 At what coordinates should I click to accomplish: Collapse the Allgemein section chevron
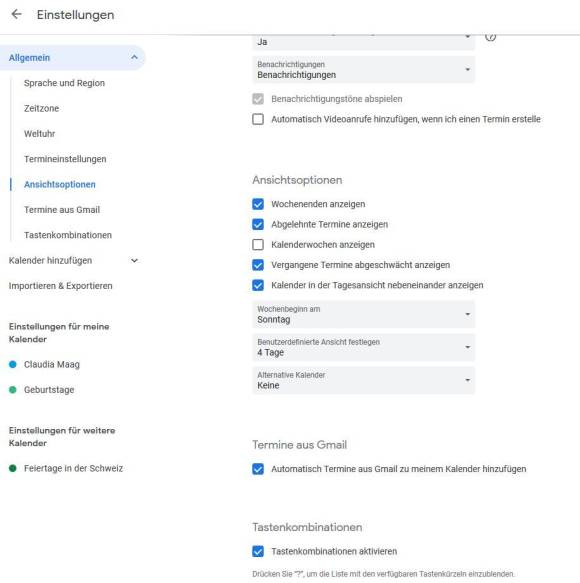(134, 57)
